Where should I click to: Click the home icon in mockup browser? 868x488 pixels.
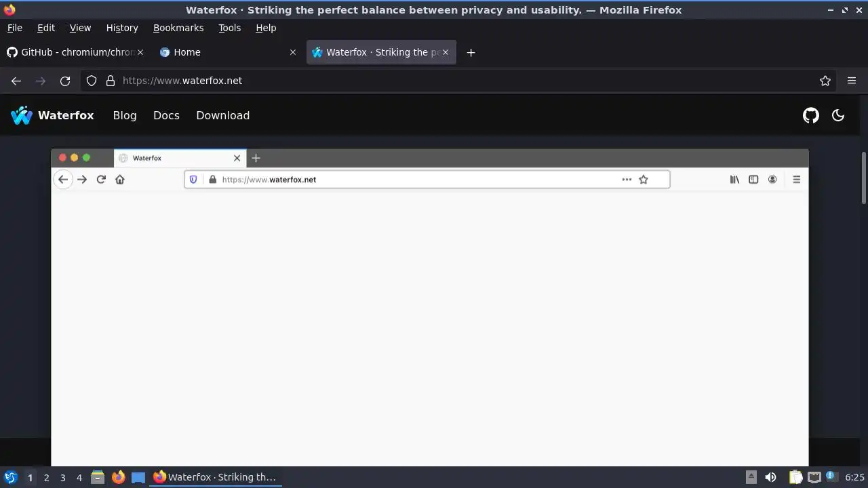120,180
